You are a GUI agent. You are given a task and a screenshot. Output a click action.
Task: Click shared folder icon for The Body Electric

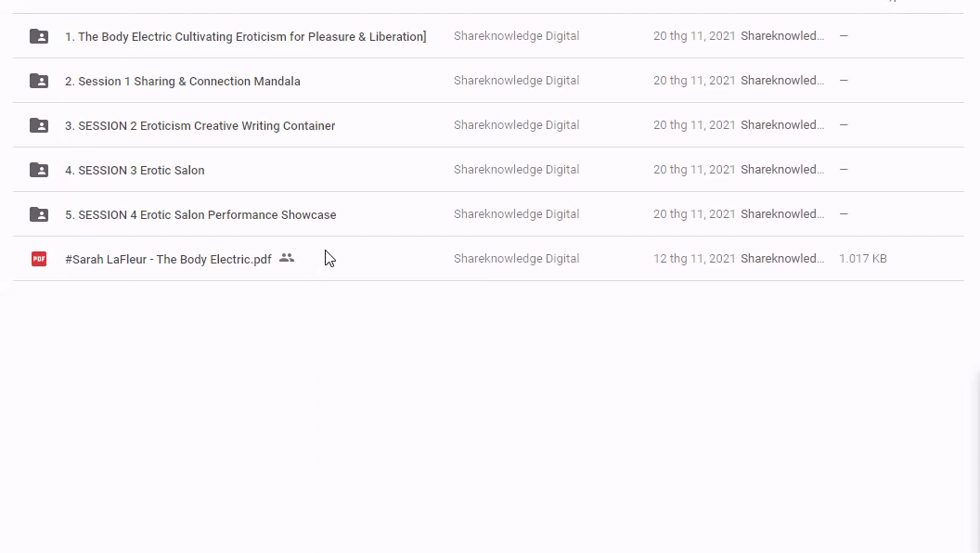[x=39, y=36]
